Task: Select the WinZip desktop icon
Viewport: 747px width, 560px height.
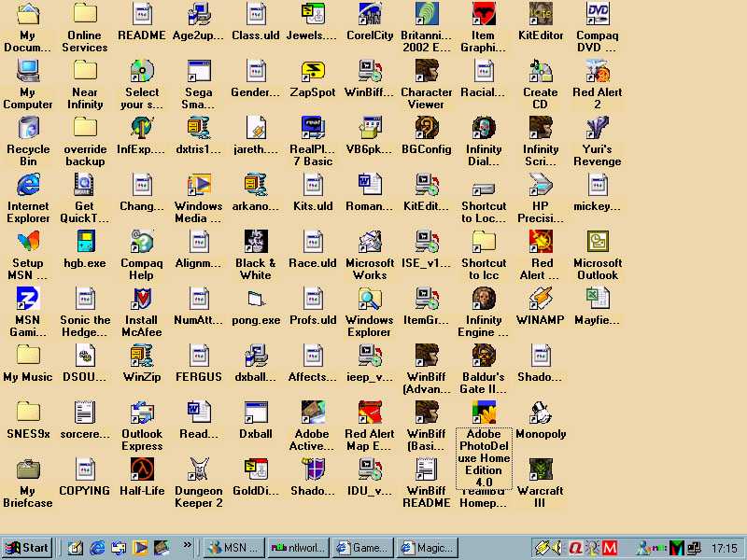Action: (142, 356)
